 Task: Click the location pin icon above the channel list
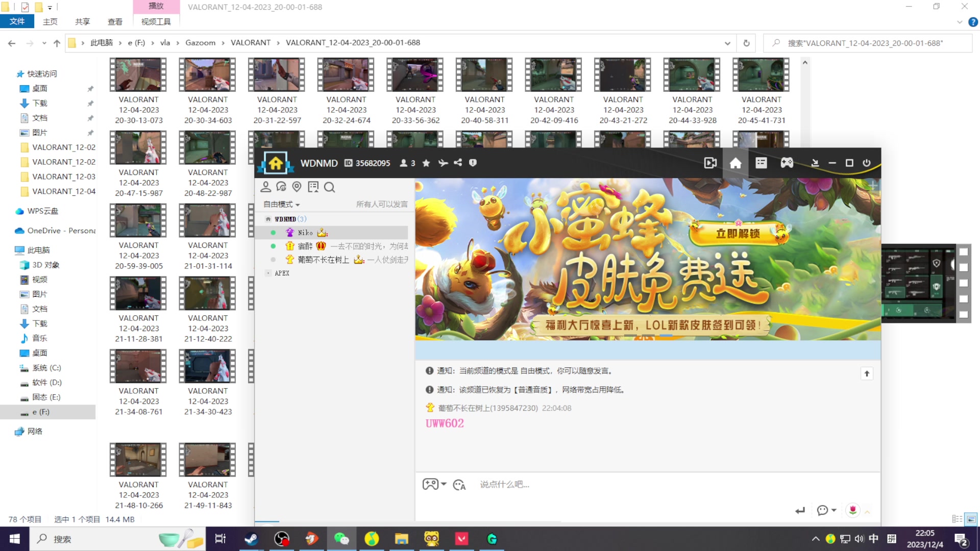297,187
